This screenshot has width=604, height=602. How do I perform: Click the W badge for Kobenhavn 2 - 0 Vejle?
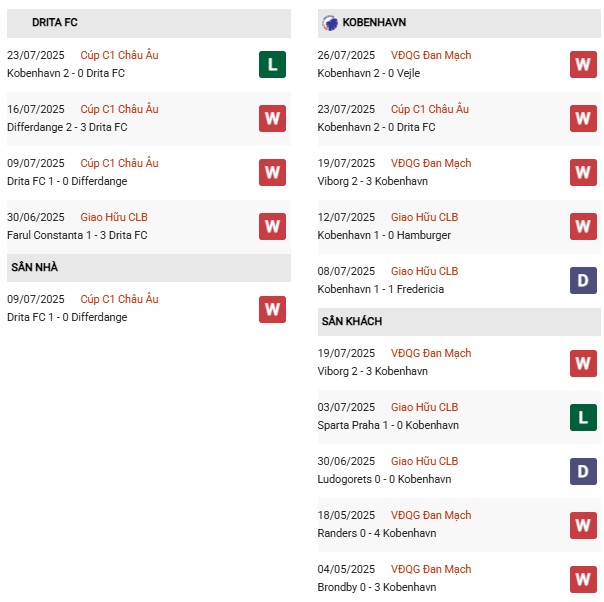click(584, 64)
